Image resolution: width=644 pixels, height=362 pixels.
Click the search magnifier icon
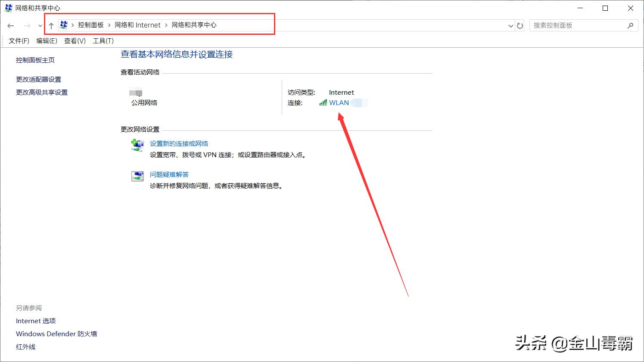coord(631,25)
